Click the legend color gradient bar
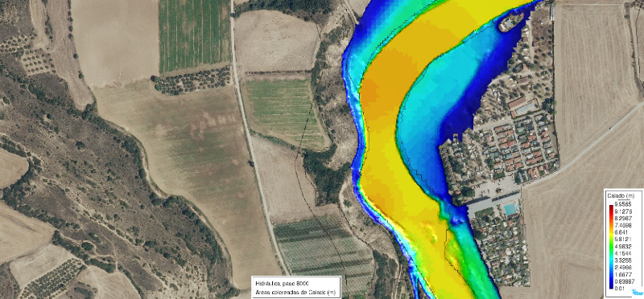 coord(611,248)
